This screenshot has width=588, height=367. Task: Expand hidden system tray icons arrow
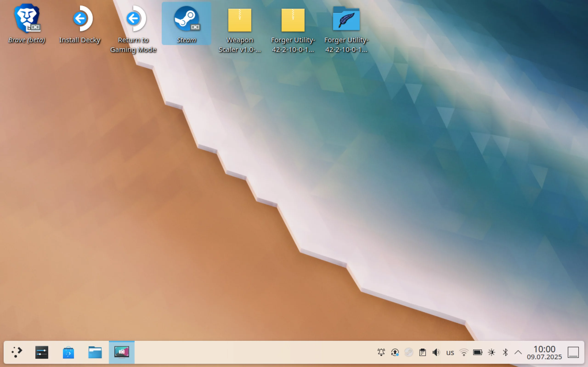[x=518, y=352]
